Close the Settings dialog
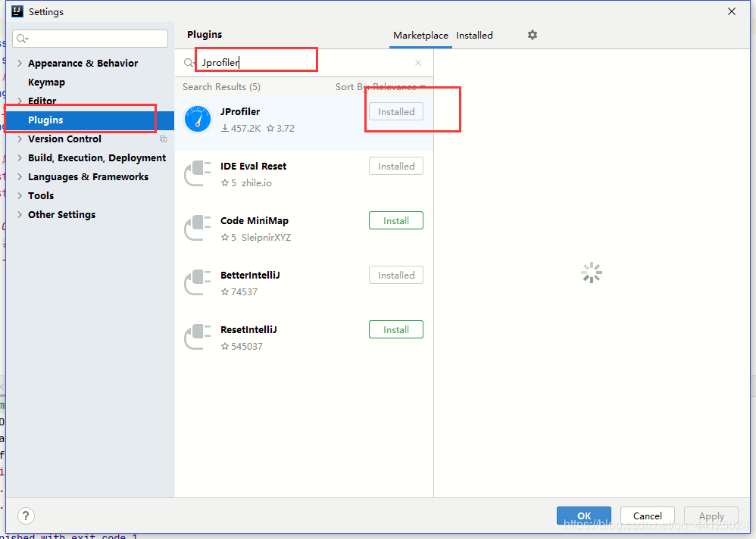This screenshot has height=539, width=756. point(732,11)
